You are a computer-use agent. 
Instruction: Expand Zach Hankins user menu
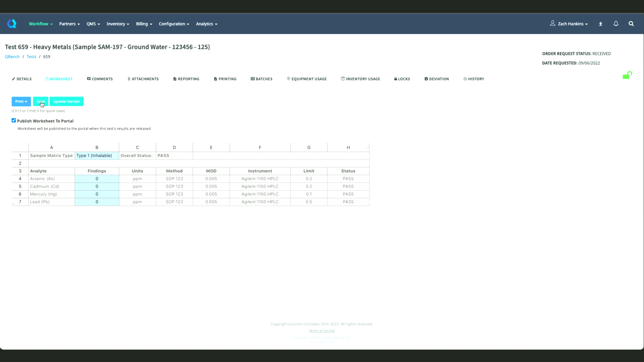[x=569, y=24]
